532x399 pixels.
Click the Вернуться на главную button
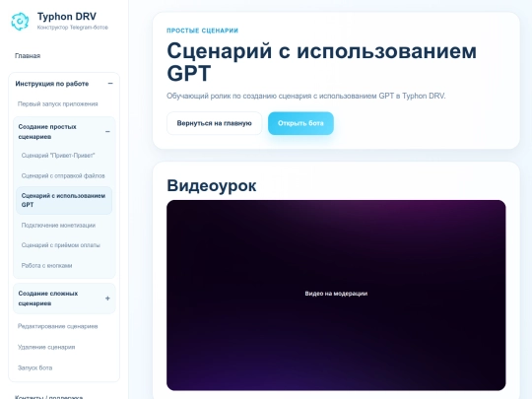[x=214, y=123]
